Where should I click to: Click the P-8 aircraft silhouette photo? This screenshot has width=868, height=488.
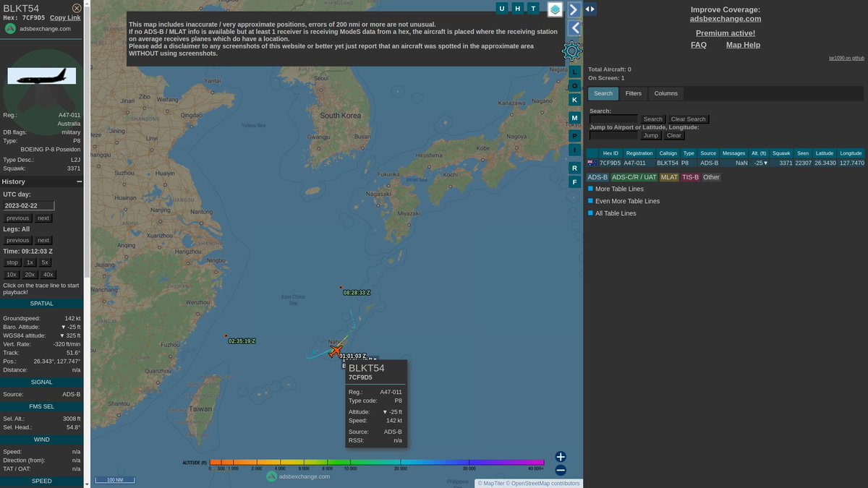pyautogui.click(x=42, y=76)
